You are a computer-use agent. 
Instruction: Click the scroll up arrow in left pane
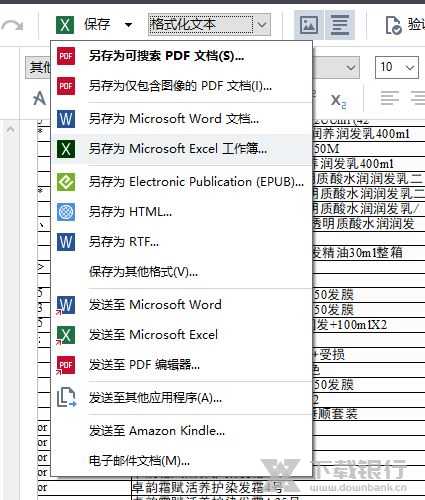point(10,129)
